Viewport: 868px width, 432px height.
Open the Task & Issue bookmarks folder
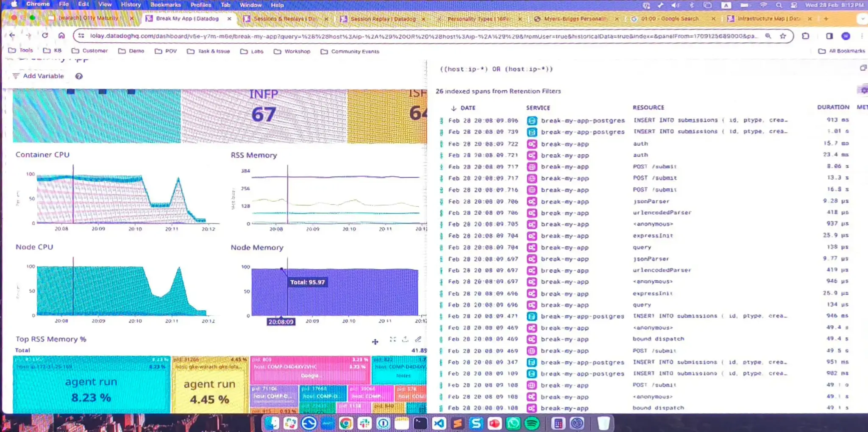(209, 51)
